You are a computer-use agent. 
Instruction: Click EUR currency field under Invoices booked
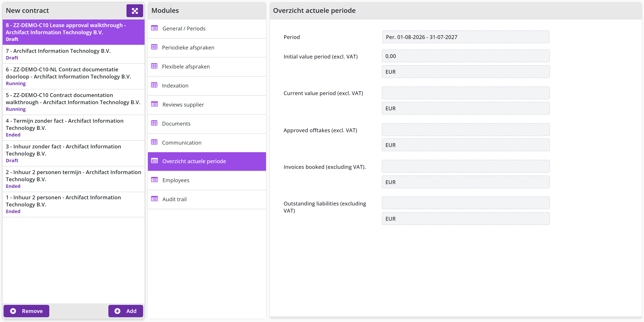pyautogui.click(x=466, y=182)
